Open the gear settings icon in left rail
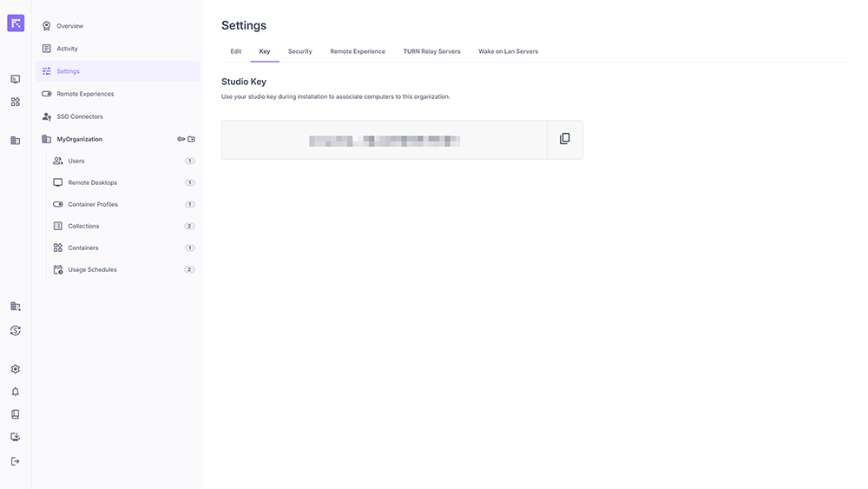The width and height of the screenshot is (868, 489). click(16, 369)
